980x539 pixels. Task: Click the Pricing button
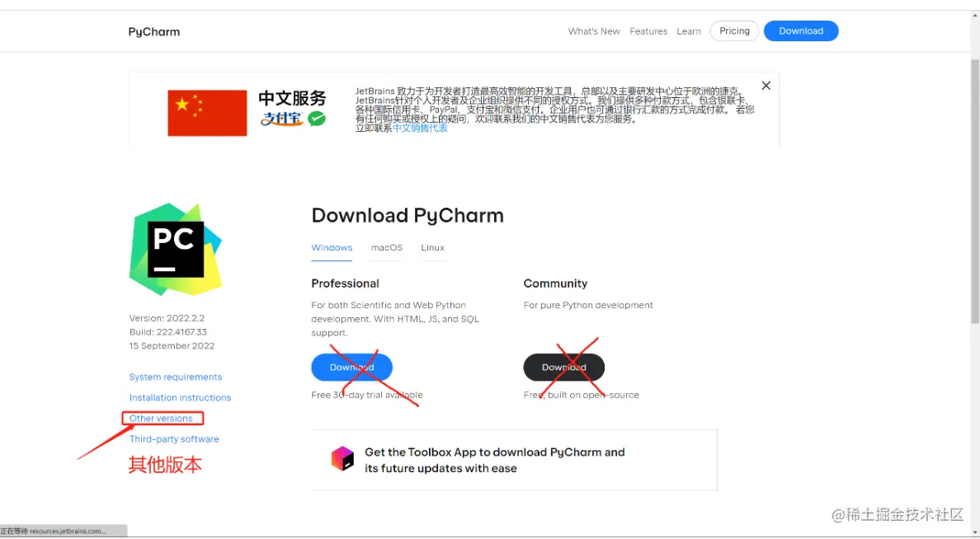point(734,30)
